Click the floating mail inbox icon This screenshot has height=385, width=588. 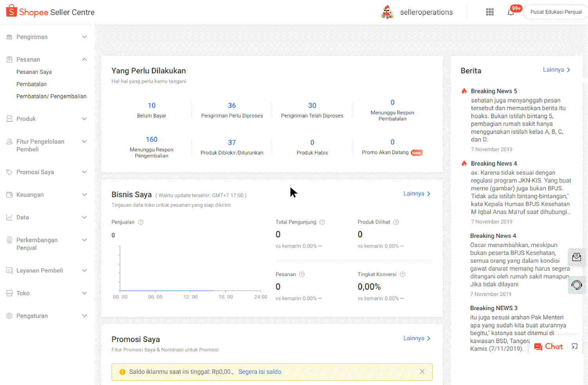coord(577,257)
